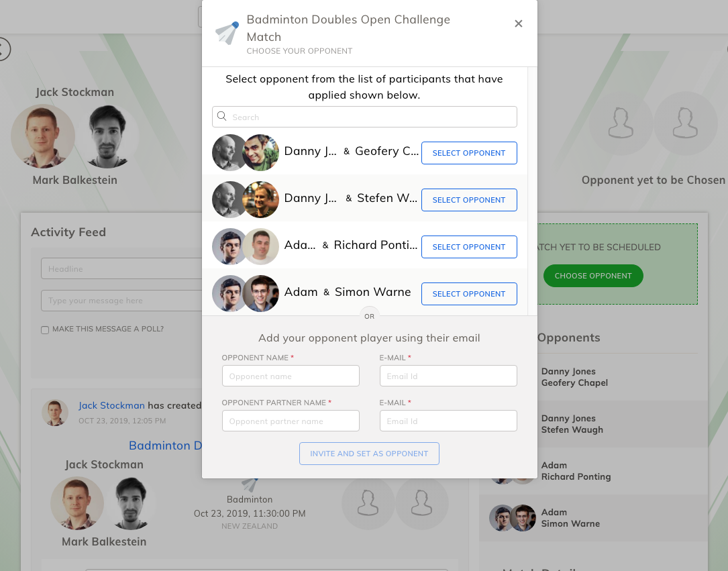The image size is (728, 571).
Task: Click the search magnifier icon
Action: (222, 116)
